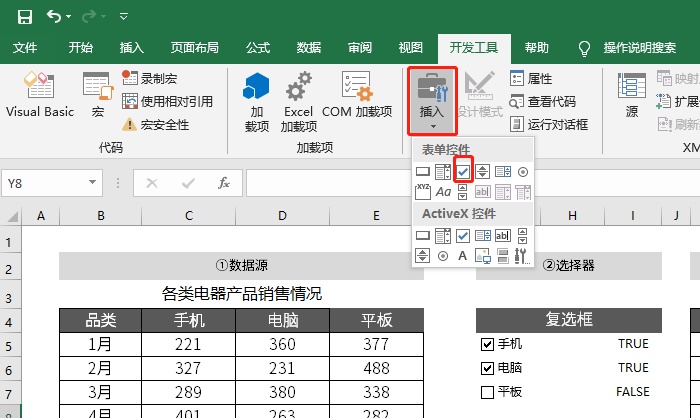Select the ActiveX Text Box (abl) icon

503,235
